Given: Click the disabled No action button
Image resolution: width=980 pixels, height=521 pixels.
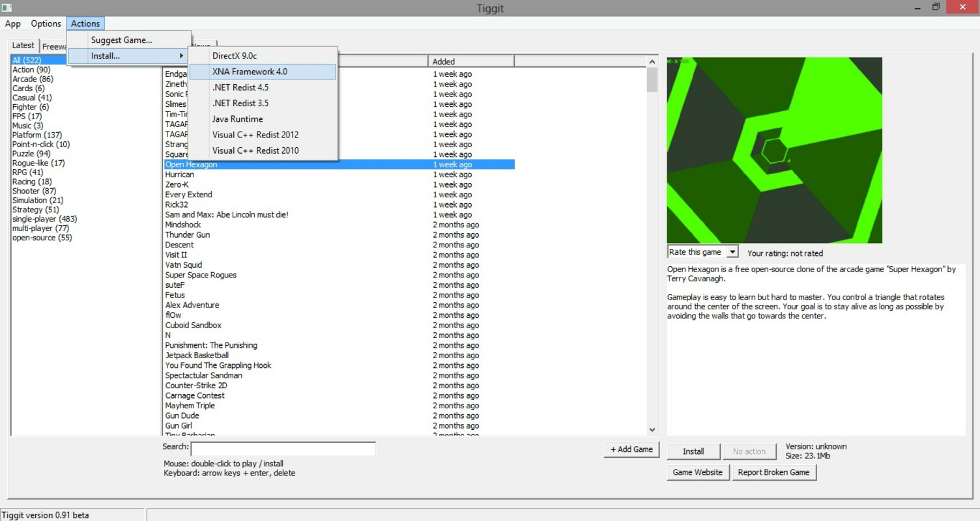Looking at the screenshot, I should [749, 451].
